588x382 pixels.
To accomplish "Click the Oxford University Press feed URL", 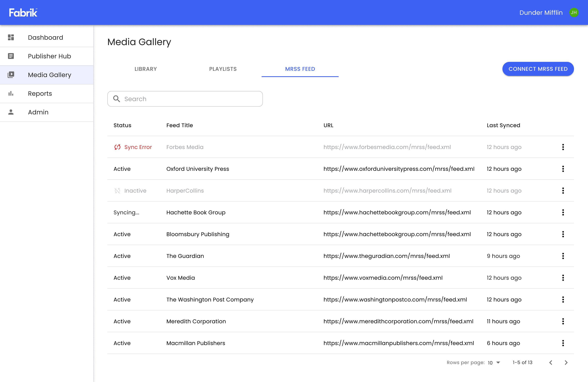I will (x=399, y=169).
